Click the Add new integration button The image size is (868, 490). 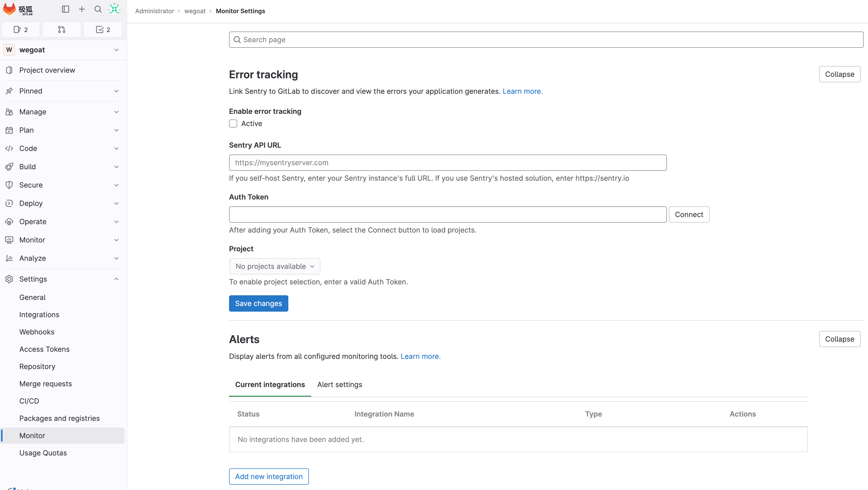coord(268,477)
